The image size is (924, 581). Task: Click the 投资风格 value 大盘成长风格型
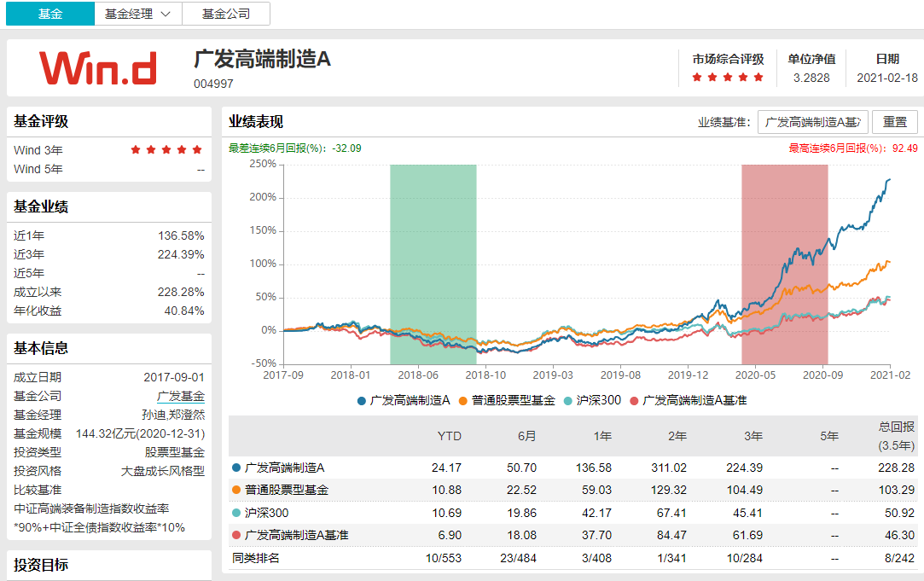[163, 472]
